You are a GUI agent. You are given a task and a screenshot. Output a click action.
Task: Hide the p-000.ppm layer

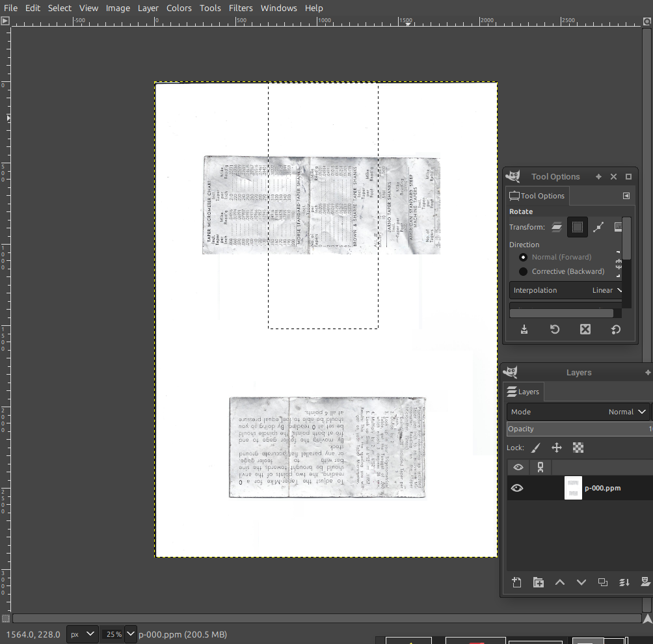(517, 488)
